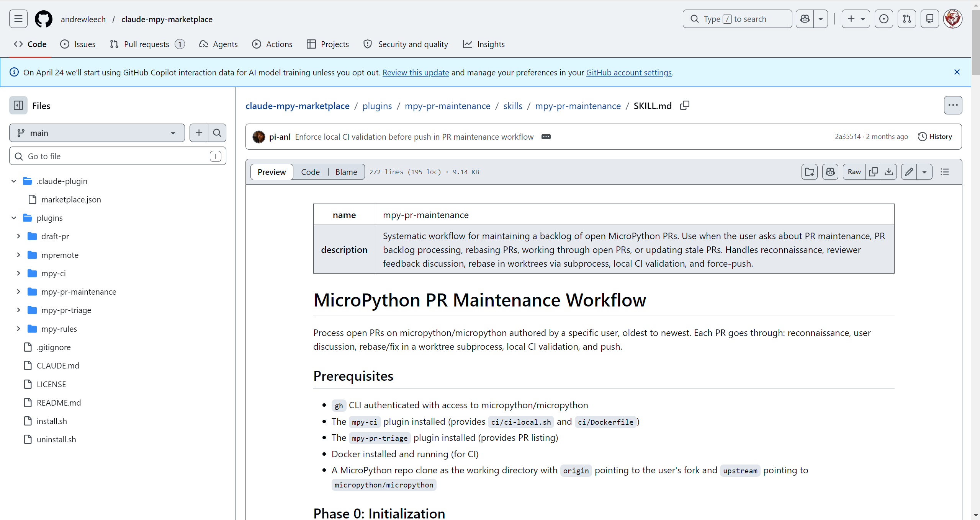Collapse the Files side panel
Image resolution: width=980 pixels, height=520 pixels.
coord(18,106)
